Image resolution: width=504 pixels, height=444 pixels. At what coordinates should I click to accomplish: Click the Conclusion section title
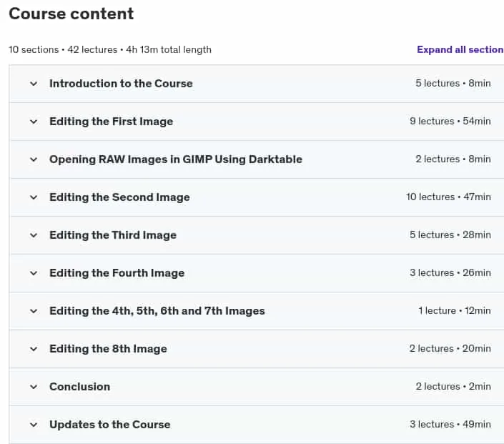[80, 387]
